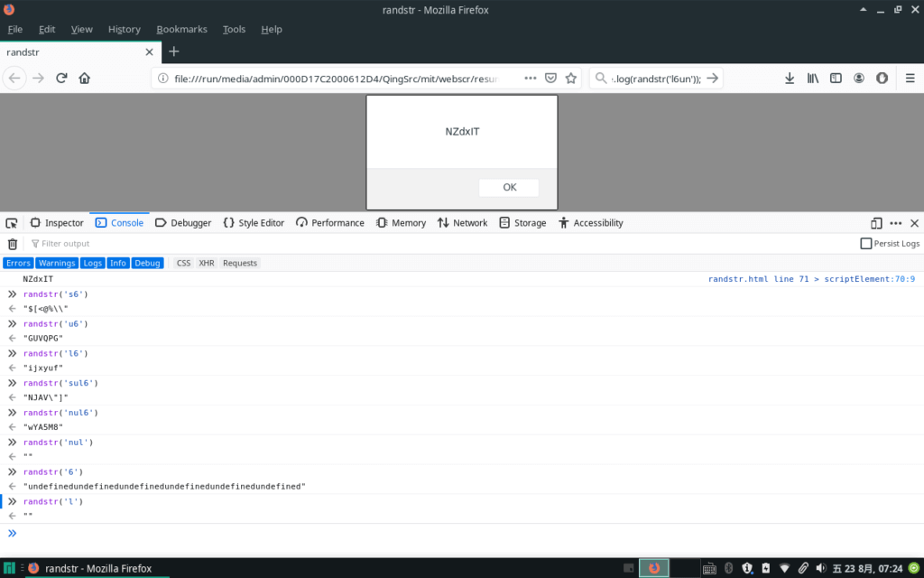Open page actions menu in address bar

coord(529,79)
